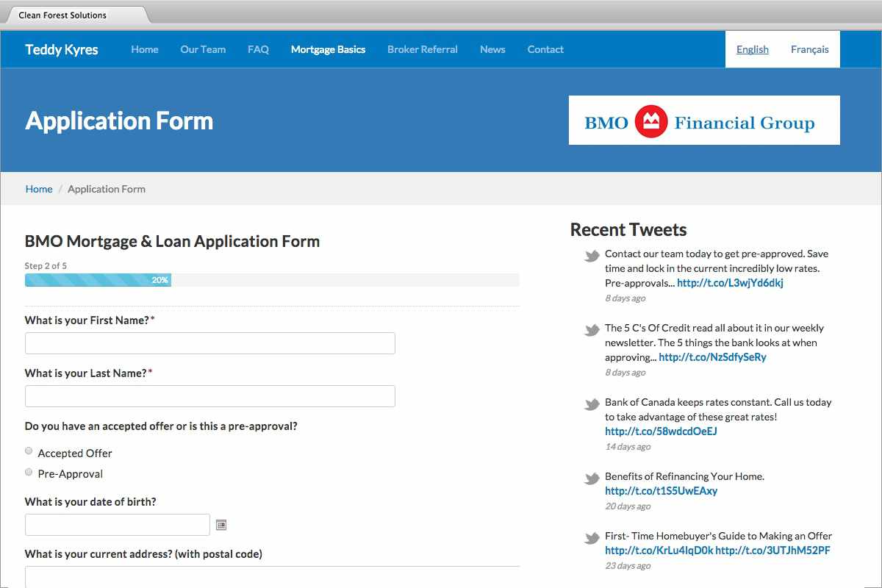Image resolution: width=882 pixels, height=588 pixels.
Task: Go to the Broker Referral page
Action: coord(422,49)
